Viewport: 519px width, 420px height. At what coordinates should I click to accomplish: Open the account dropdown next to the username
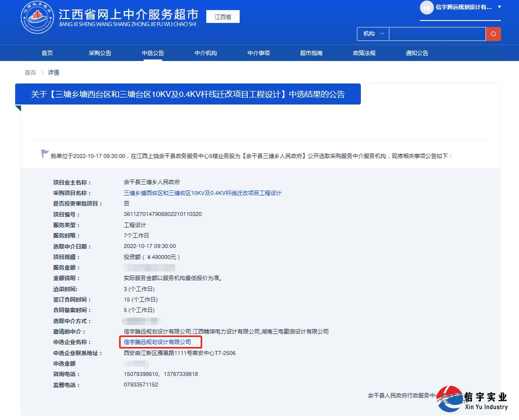point(497,8)
